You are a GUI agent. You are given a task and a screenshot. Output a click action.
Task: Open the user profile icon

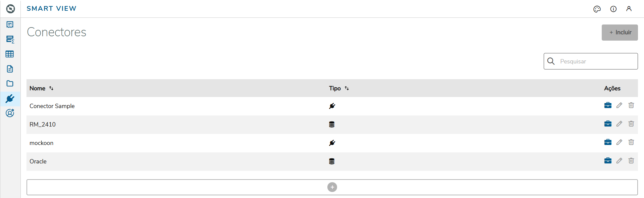coord(629,9)
